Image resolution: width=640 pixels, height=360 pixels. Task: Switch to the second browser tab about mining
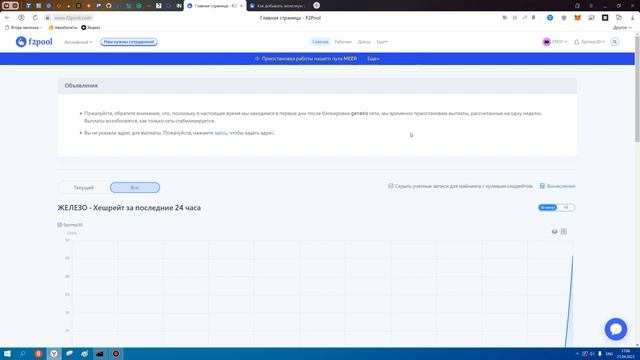click(278, 6)
